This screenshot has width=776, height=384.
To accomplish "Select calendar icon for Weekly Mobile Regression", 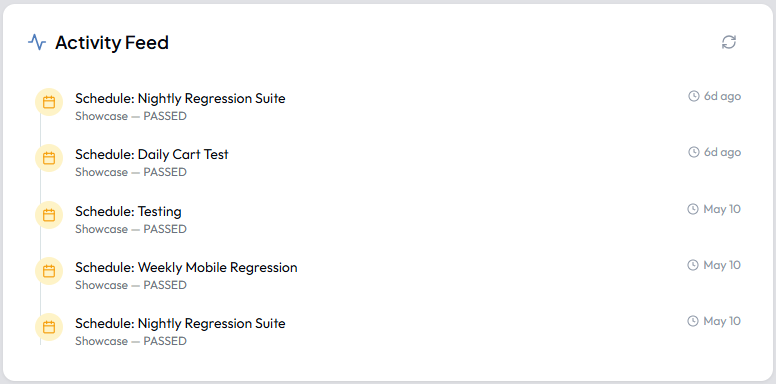I will [48, 271].
